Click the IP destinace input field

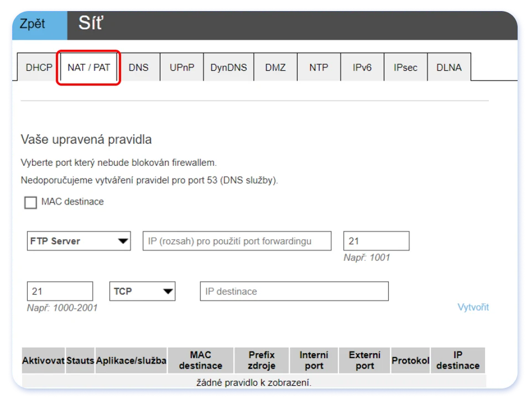(294, 291)
